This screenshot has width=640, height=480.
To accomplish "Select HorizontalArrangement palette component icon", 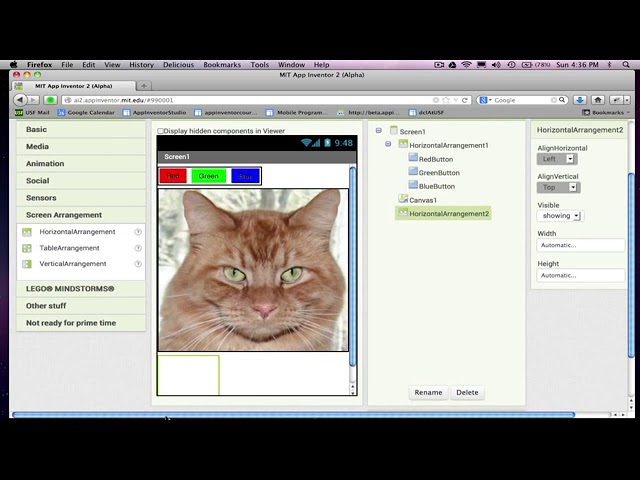I will point(27,232).
